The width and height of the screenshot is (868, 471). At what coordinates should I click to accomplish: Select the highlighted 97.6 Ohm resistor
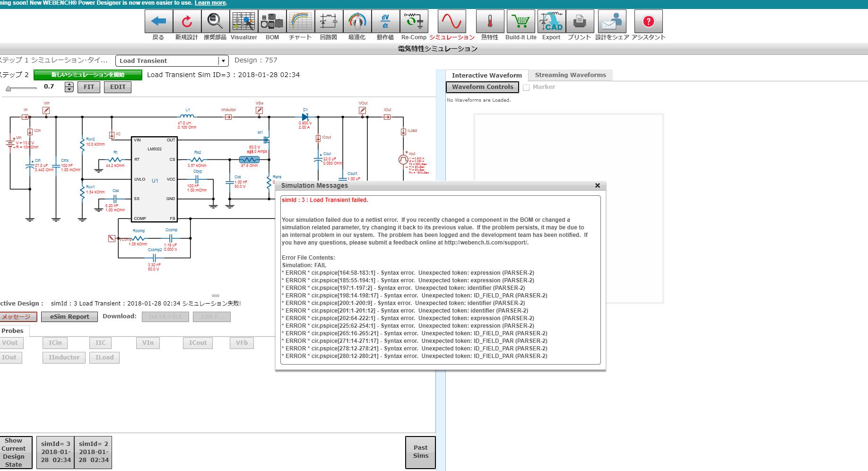click(249, 160)
